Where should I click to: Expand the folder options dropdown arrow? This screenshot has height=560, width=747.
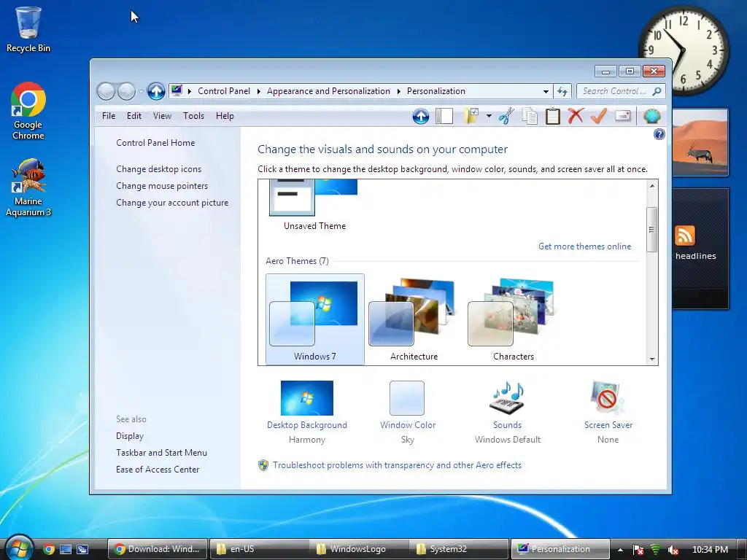click(489, 116)
